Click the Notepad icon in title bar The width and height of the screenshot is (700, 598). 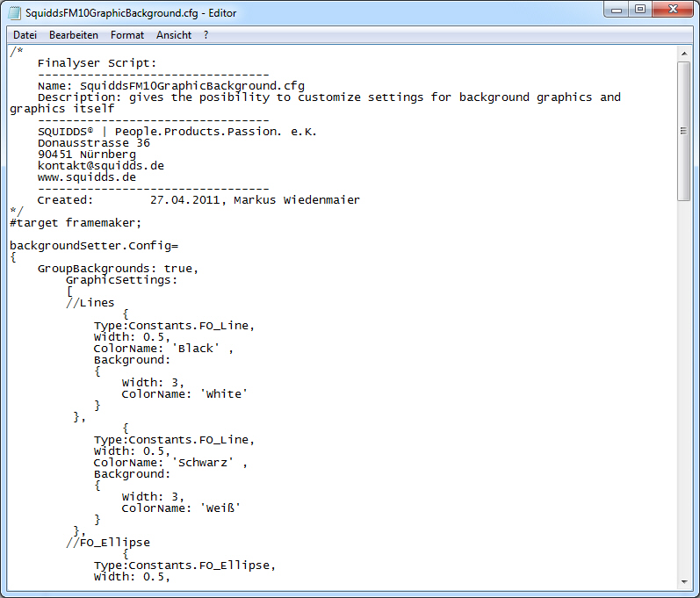[x=14, y=13]
